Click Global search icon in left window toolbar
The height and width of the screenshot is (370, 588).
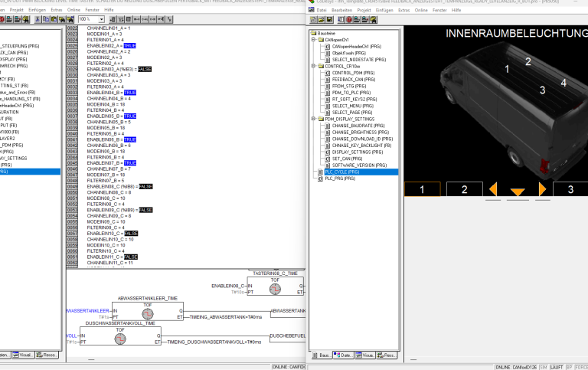tap(25, 19)
